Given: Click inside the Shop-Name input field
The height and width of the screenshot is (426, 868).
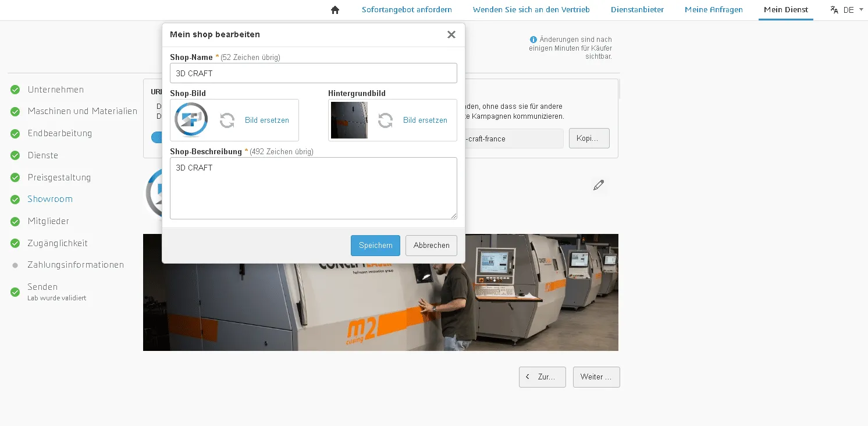Looking at the screenshot, I should click(x=314, y=73).
